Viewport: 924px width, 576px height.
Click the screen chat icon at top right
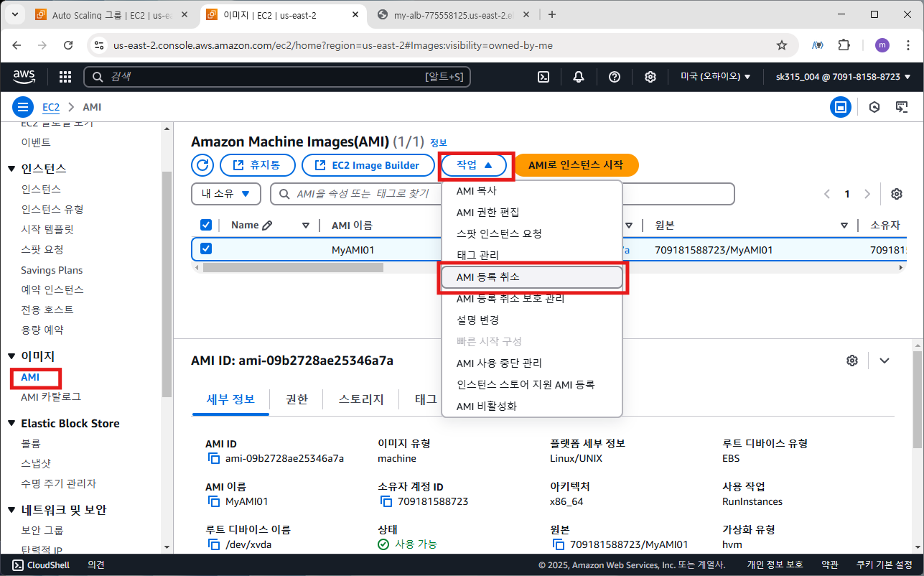(x=902, y=108)
